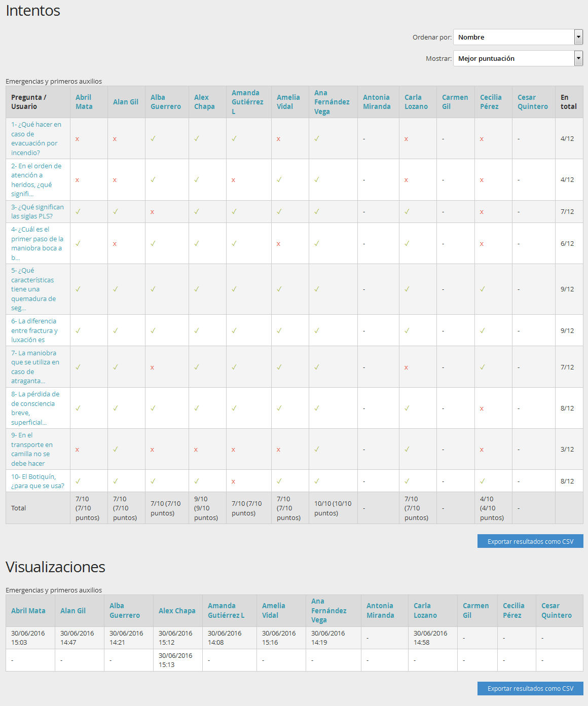Screen dimensions: 588x706
Task: Click the Intentos 'Exportar resultados como CSV' button
Action: point(530,541)
